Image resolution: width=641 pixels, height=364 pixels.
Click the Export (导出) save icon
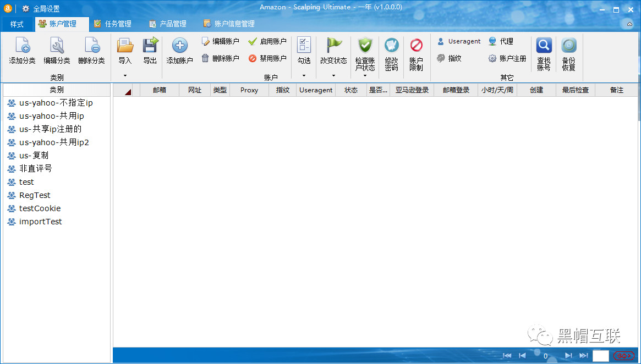tap(150, 45)
